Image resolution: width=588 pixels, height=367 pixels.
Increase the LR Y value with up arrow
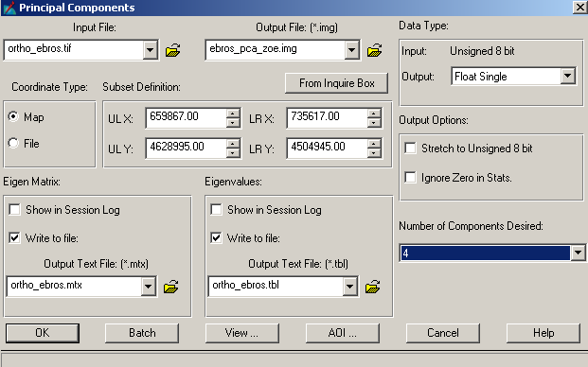pos(374,144)
